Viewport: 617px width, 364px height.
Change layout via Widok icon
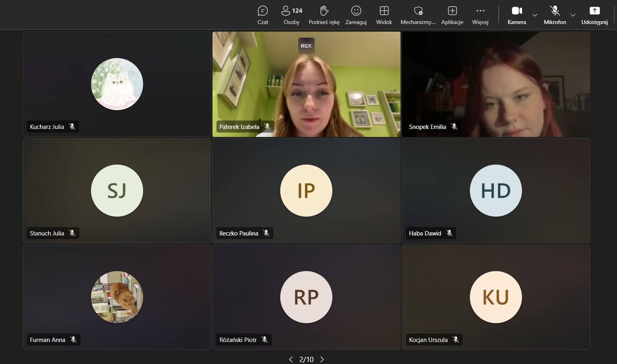click(384, 15)
